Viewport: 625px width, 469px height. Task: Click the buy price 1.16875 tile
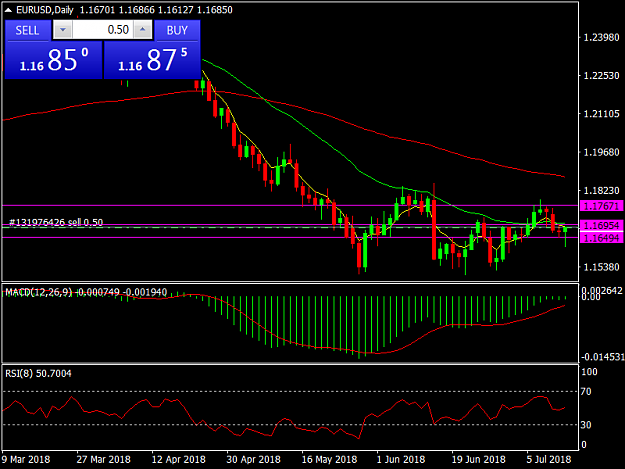152,60
